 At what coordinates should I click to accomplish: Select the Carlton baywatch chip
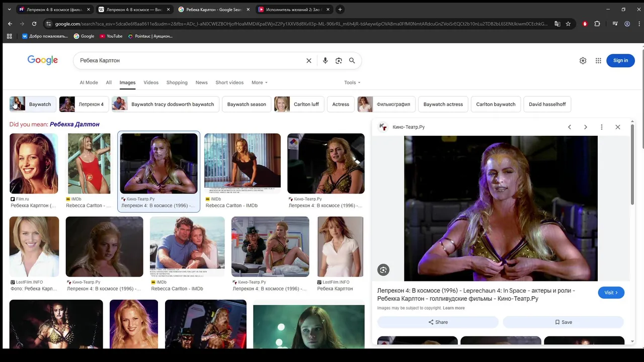496,105
